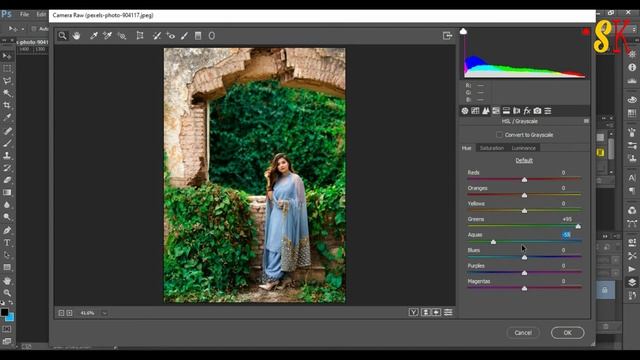Zoom out with the minus button

click(61, 313)
